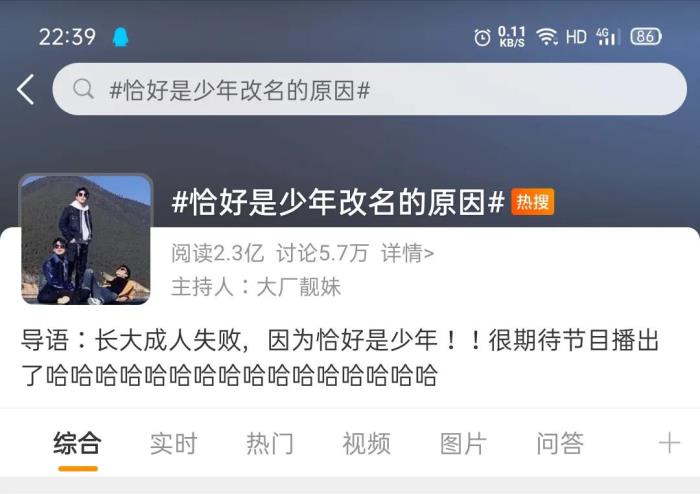Tap the battery level indicator
Screen dimensions: 700x494
pyautogui.click(x=646, y=37)
